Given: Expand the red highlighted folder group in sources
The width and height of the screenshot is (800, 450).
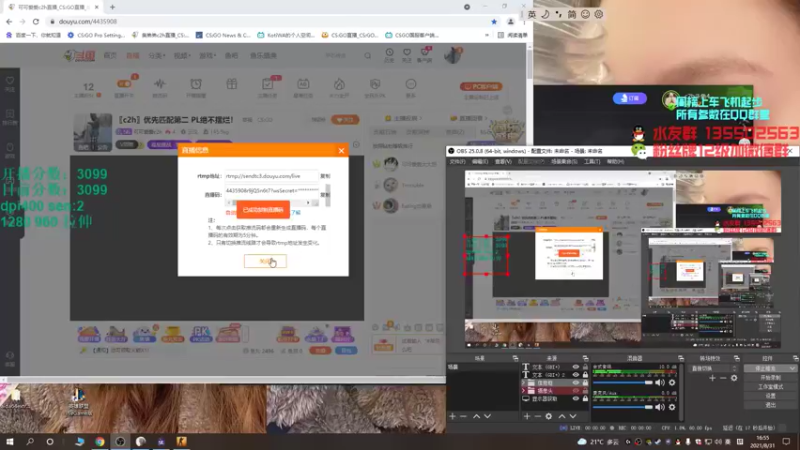Looking at the screenshot, I should point(523,391).
